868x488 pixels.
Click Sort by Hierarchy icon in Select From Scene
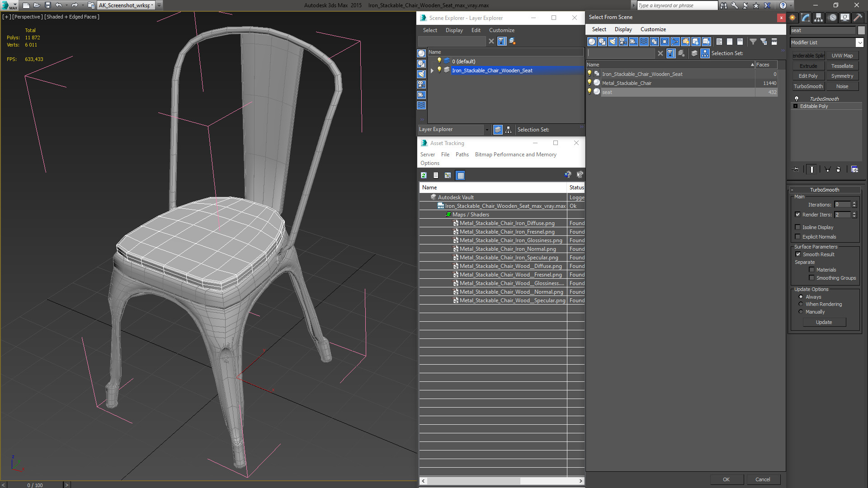(705, 53)
